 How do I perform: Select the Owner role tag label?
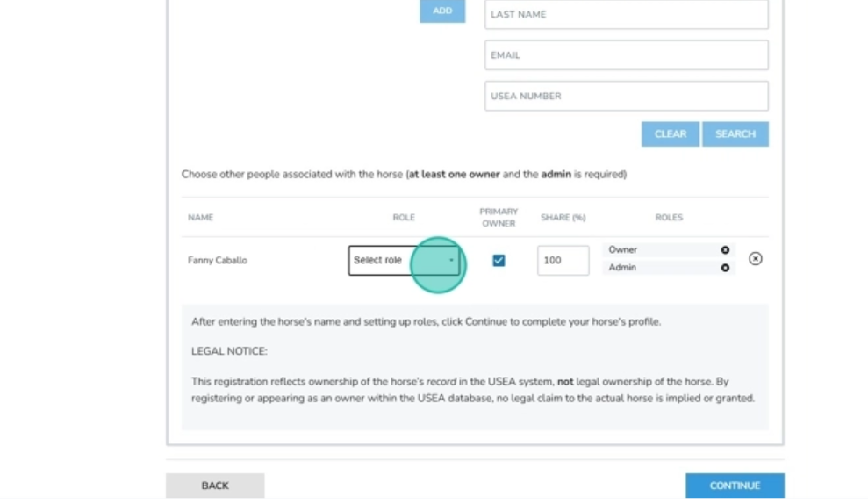[x=623, y=250]
